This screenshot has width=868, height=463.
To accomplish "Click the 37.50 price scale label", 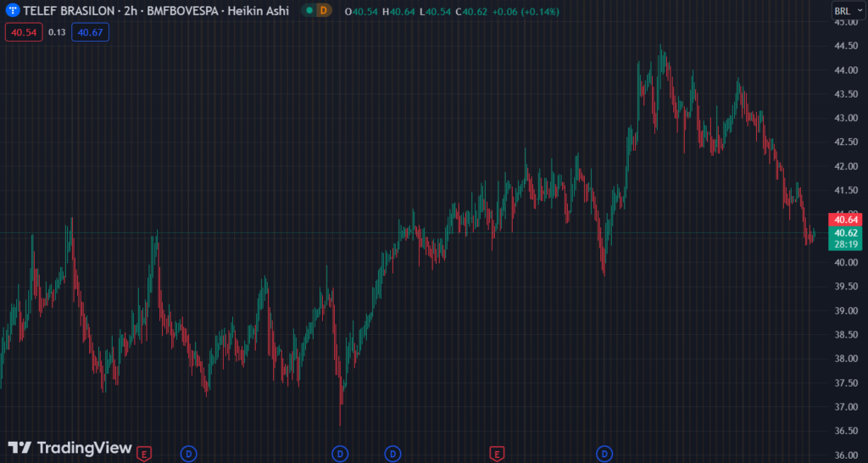I will pyautogui.click(x=847, y=382).
